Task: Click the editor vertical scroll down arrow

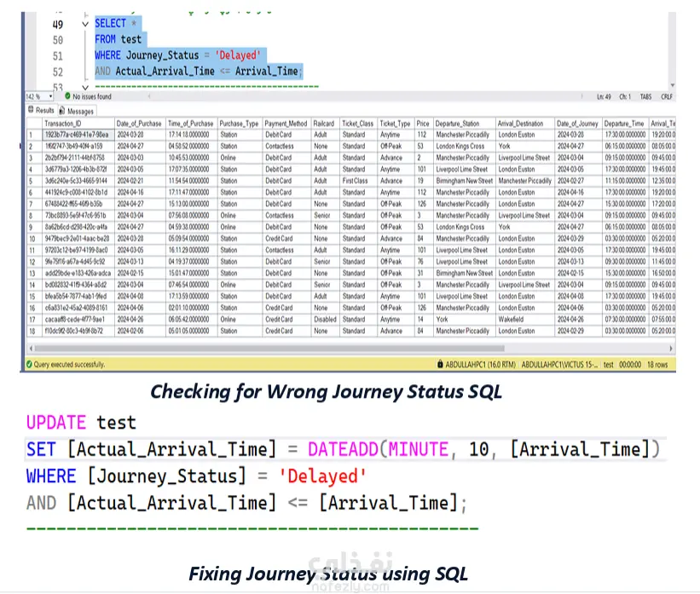Action: 673,85
